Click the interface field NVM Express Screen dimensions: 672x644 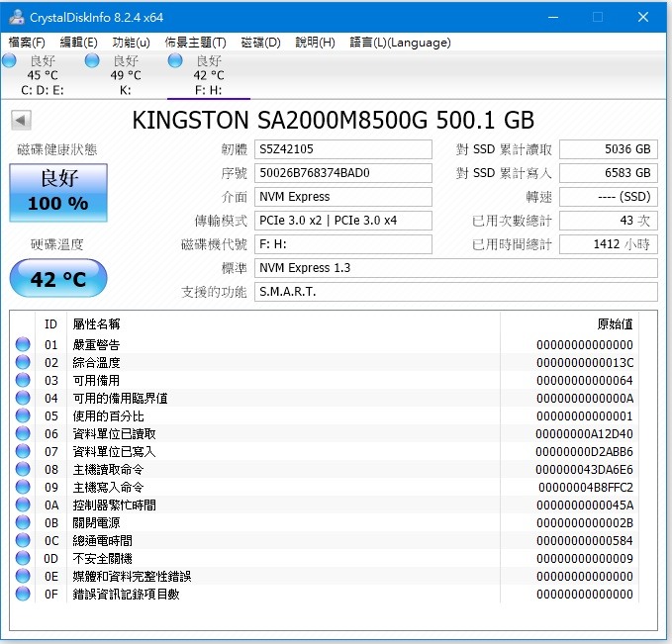[343, 197]
